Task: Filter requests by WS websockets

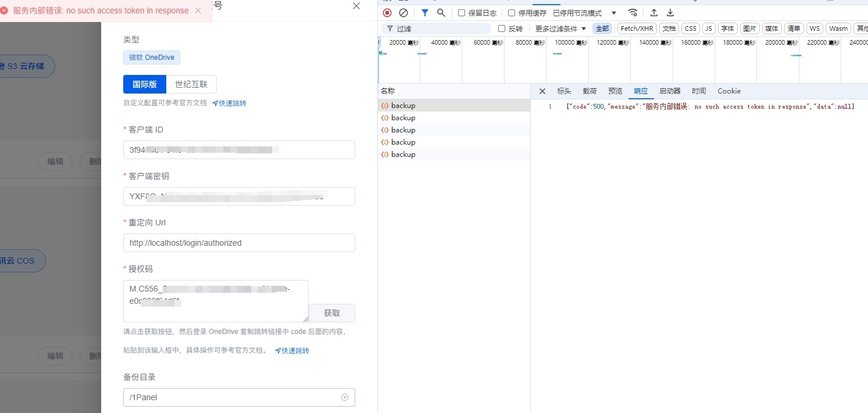Action: pos(815,28)
